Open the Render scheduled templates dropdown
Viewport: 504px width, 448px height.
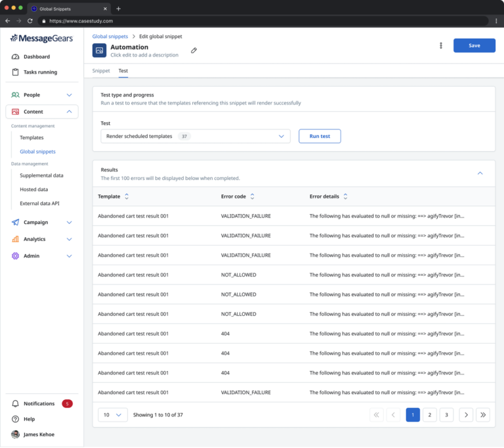point(196,136)
